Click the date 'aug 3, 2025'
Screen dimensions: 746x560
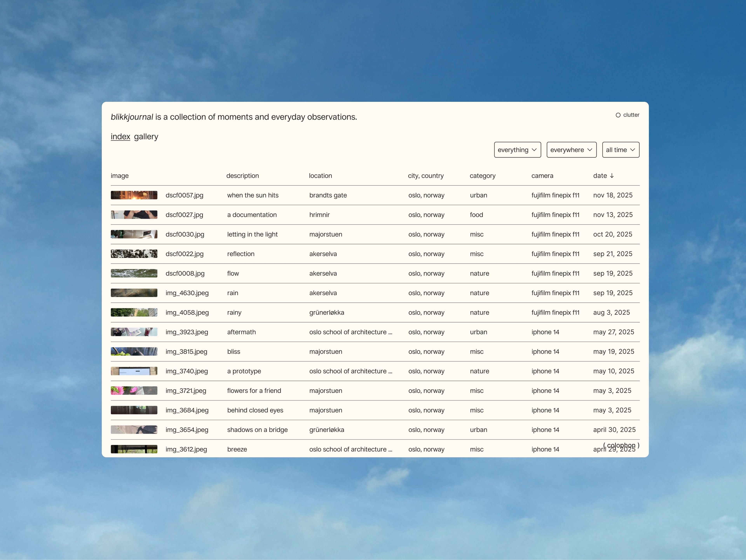611,313
